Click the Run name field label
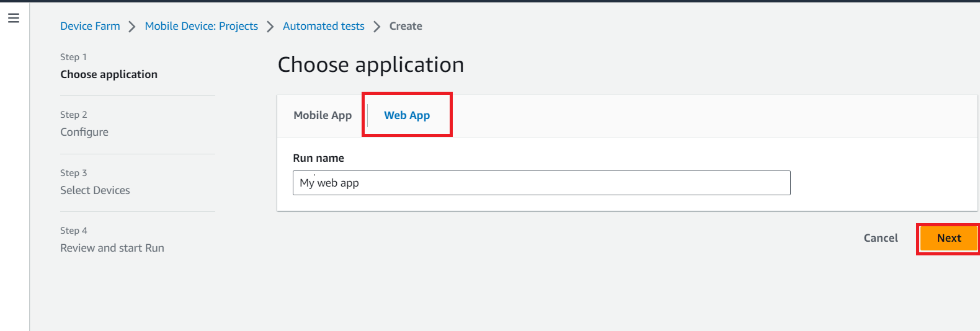This screenshot has height=331, width=980. point(318,158)
